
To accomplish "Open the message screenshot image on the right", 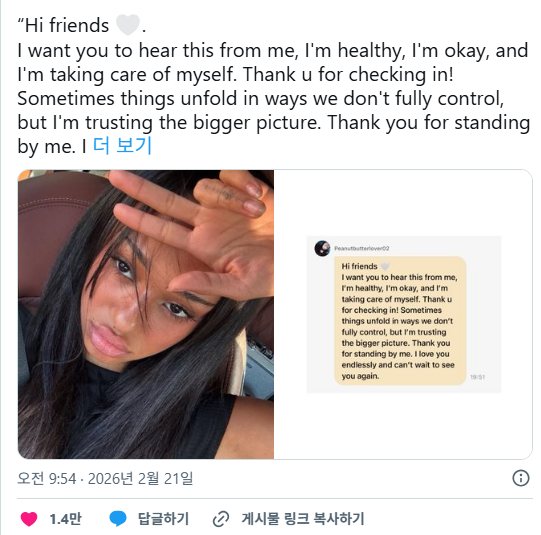I will [403, 314].
